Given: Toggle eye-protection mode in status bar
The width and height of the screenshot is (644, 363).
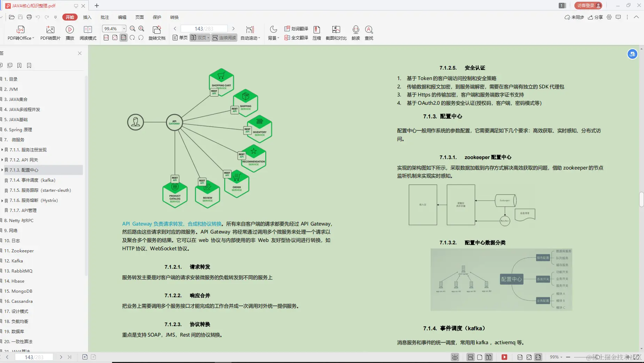Looking at the screenshot, I should (454, 357).
